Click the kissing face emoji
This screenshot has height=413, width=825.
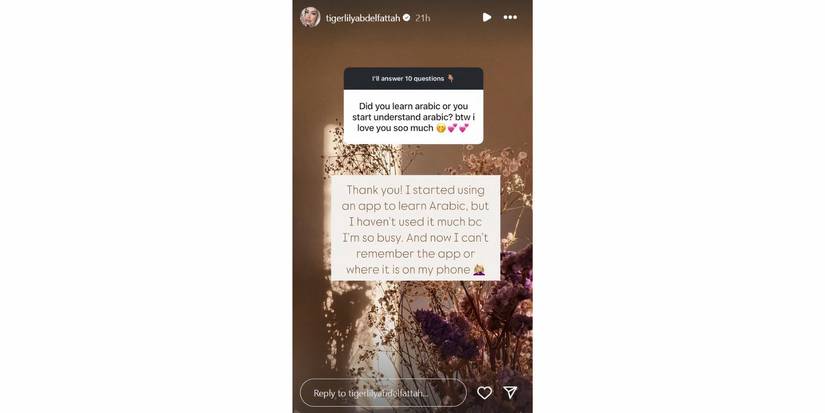pos(441,128)
